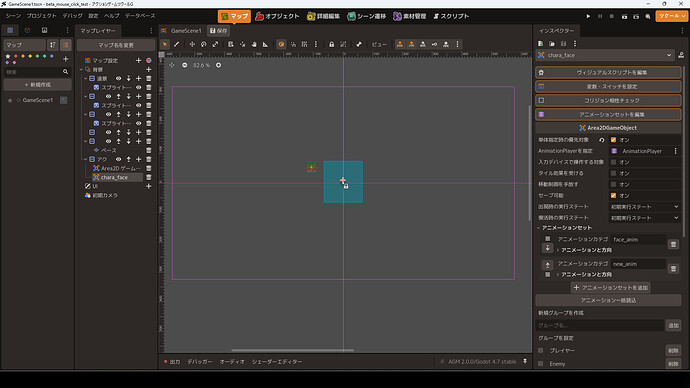The height and width of the screenshot is (388, 690).
Task: Toggle visibility of 遠景 layer
Action: pyautogui.click(x=118, y=78)
